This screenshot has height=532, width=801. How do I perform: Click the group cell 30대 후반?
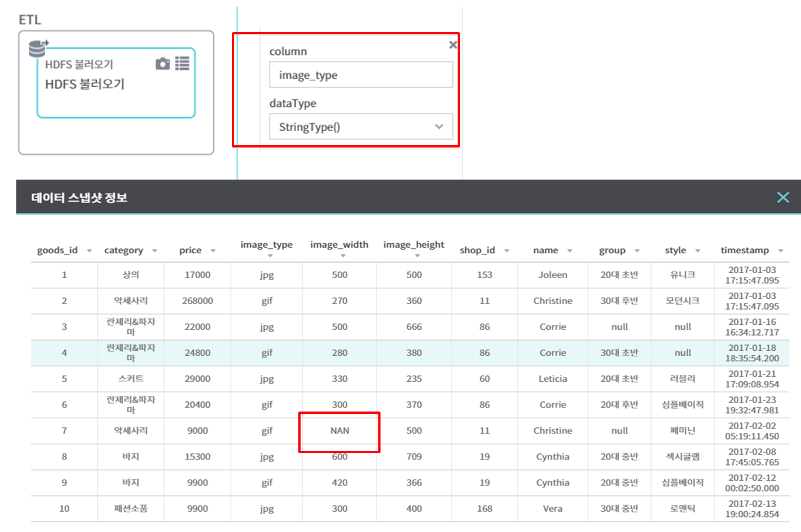point(619,301)
